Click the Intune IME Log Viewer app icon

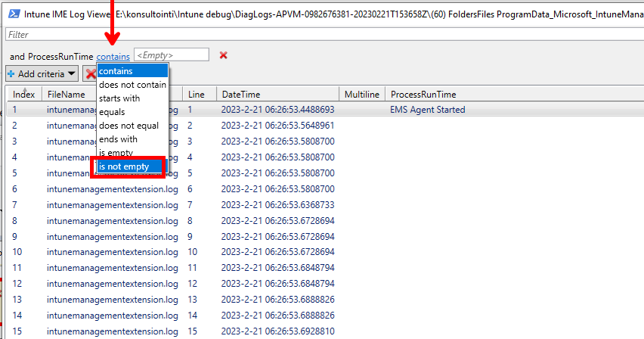[x=14, y=14]
